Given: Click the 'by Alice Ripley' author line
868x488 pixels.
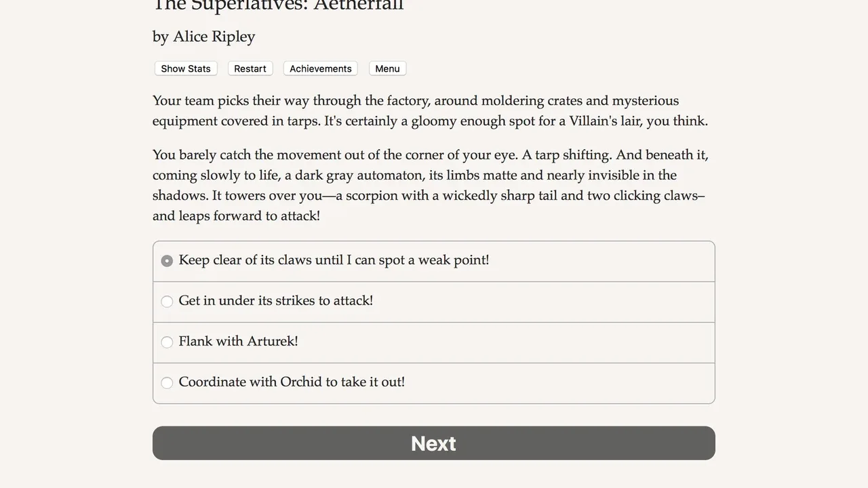Looking at the screenshot, I should pyautogui.click(x=203, y=37).
